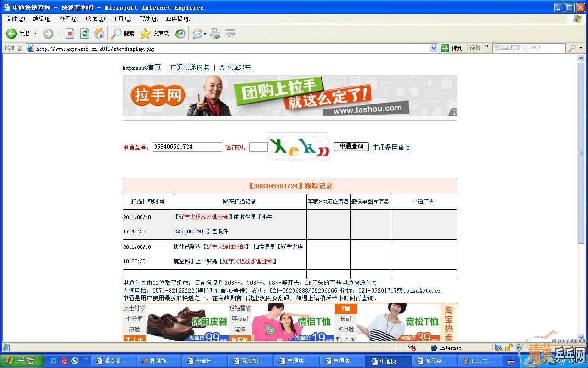
Task: Click the 宽松T恤 loose shirt advertisement
Action: click(399, 322)
